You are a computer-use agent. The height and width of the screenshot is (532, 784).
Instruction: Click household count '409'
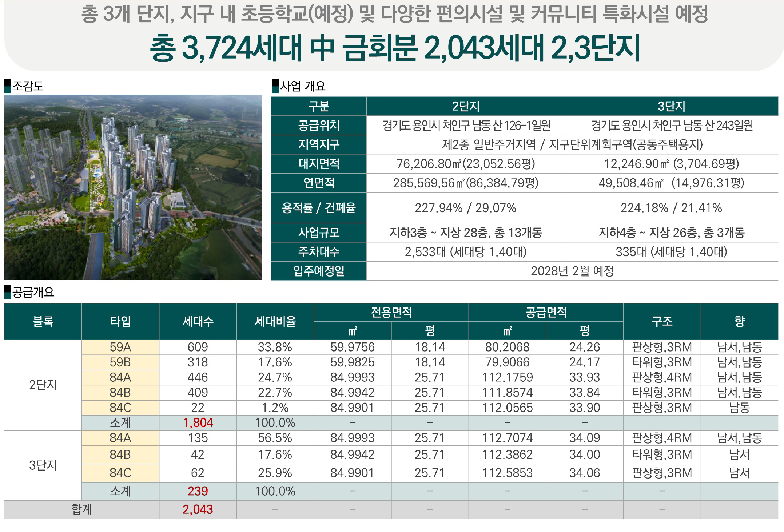point(198,393)
